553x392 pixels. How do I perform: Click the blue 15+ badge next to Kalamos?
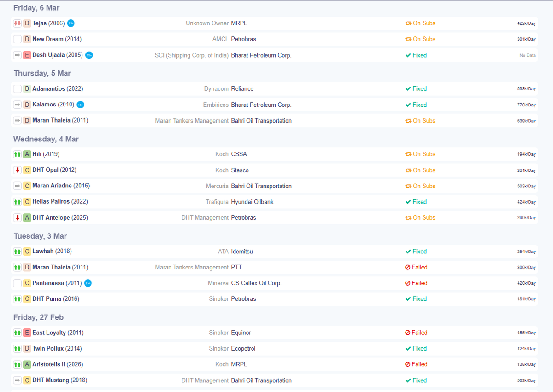[x=81, y=105]
